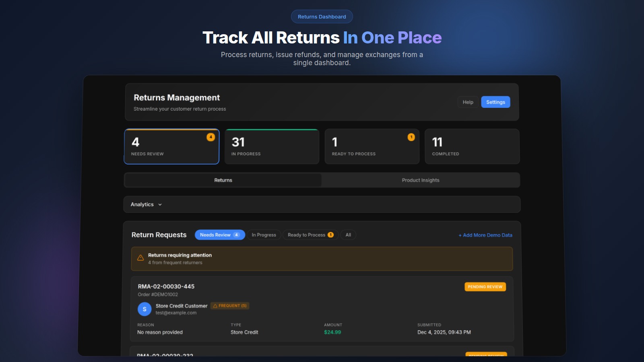Screen dimensions: 644x362
Task: Open the Analytics collapsible section
Action: click(142, 204)
